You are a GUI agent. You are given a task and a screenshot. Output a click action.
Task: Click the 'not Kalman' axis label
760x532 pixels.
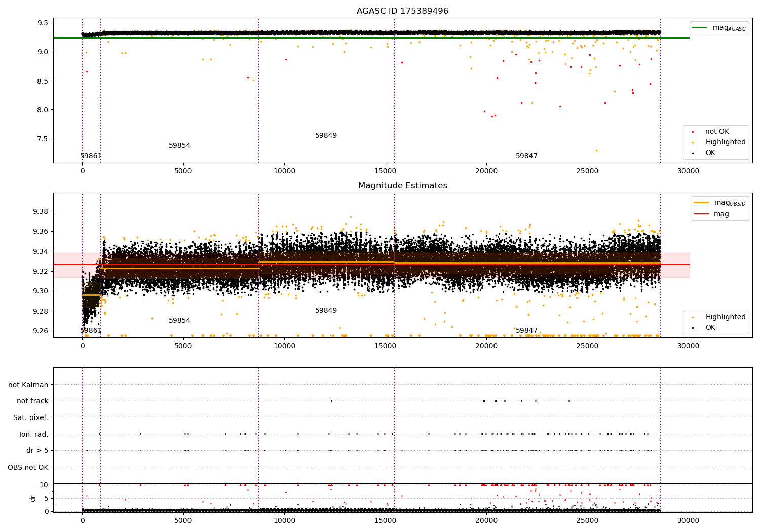28,385
